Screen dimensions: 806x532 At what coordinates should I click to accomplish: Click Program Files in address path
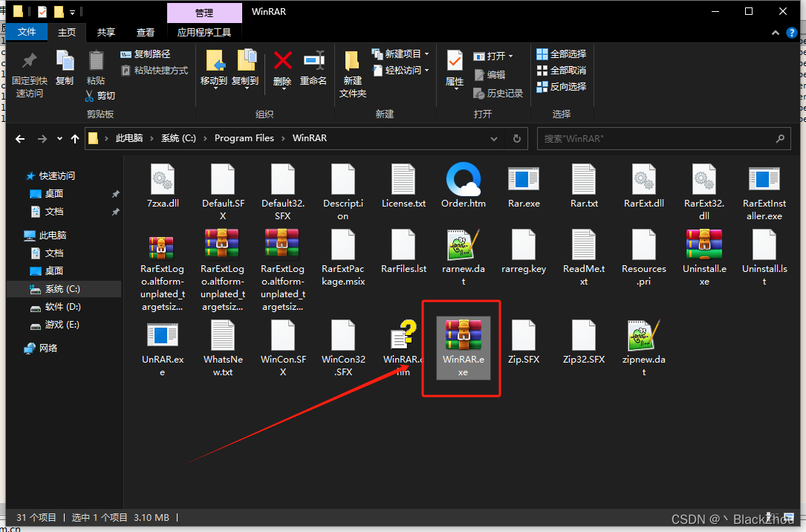pyautogui.click(x=244, y=138)
